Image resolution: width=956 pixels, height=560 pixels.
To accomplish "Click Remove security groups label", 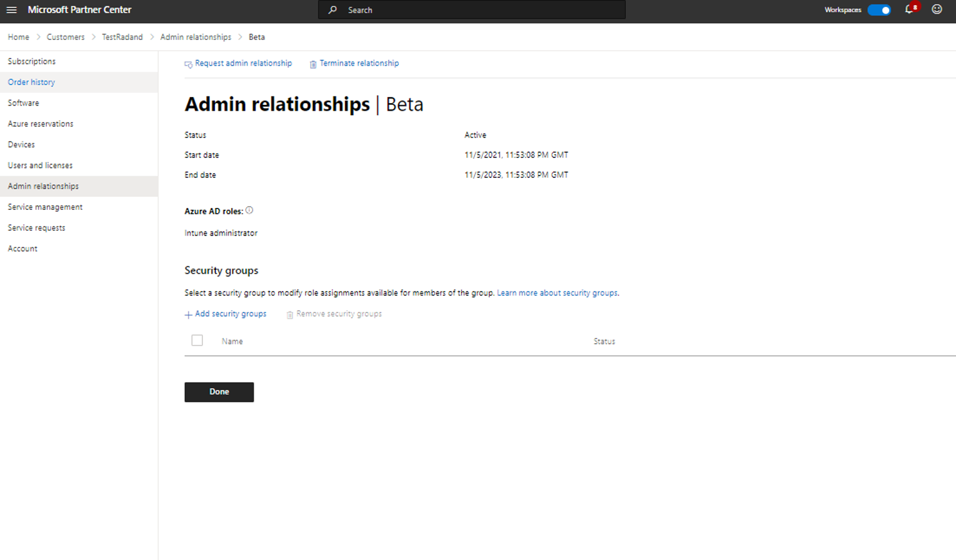I will point(339,313).
